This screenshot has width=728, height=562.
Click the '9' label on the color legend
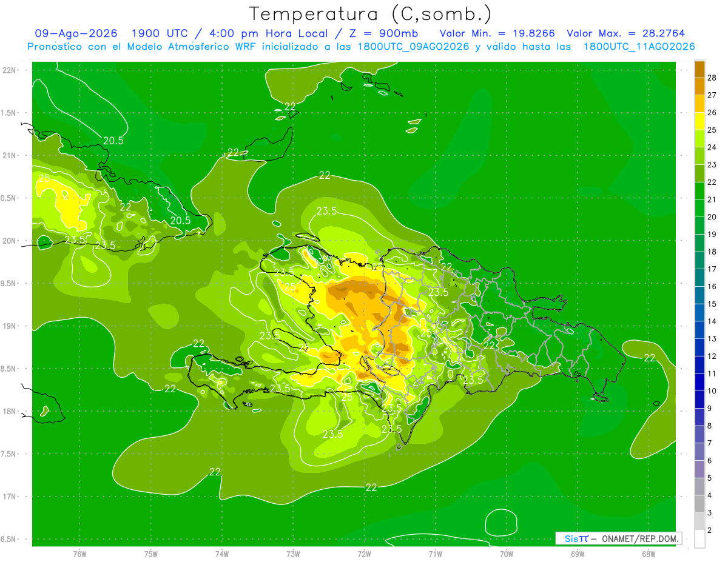[x=710, y=409]
